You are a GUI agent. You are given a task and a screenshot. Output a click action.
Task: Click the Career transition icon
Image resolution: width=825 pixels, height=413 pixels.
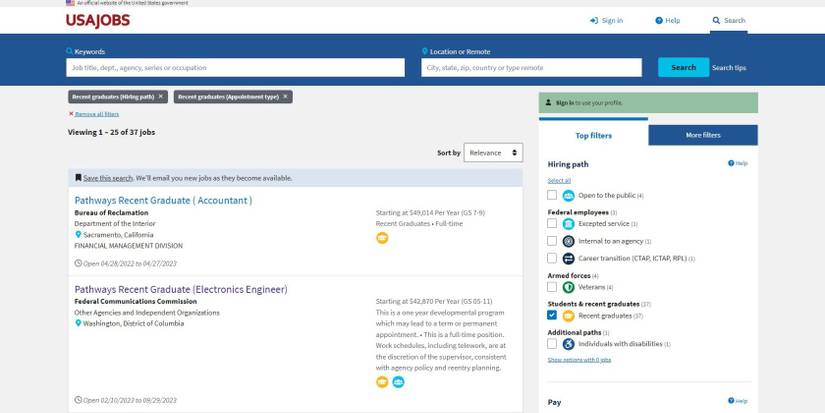pos(568,258)
